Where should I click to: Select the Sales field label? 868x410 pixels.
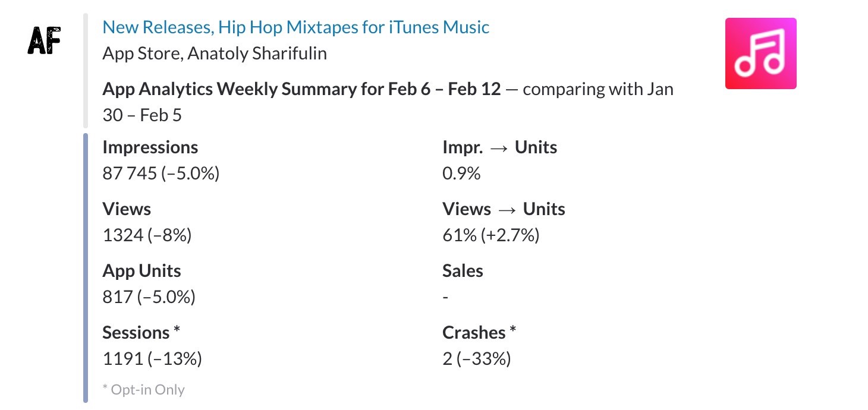point(463,271)
